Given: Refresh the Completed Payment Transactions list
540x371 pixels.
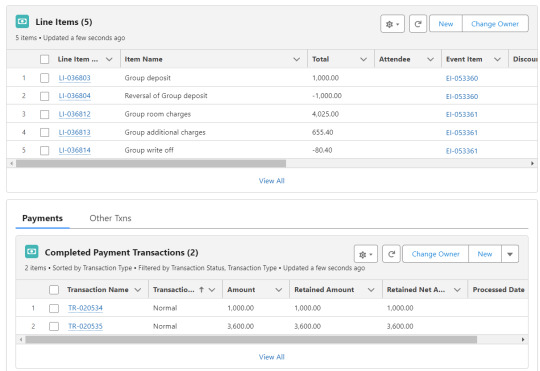Looking at the screenshot, I should pyautogui.click(x=391, y=254).
